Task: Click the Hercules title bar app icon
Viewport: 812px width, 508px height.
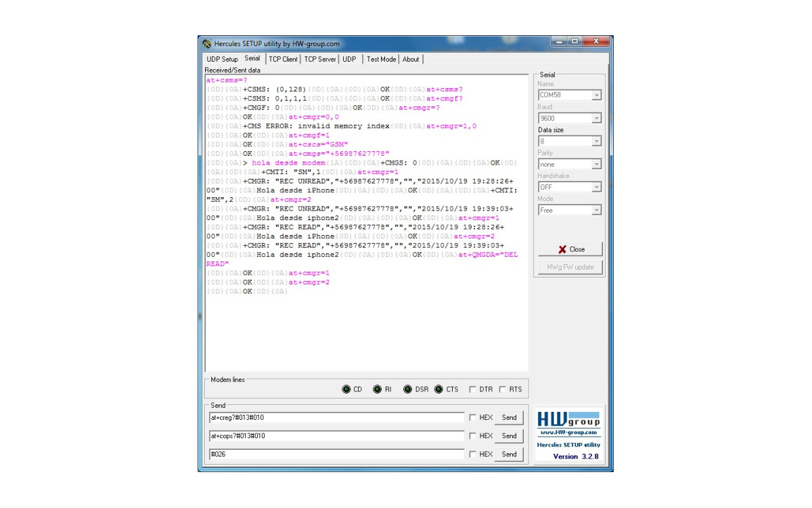Action: pos(206,43)
